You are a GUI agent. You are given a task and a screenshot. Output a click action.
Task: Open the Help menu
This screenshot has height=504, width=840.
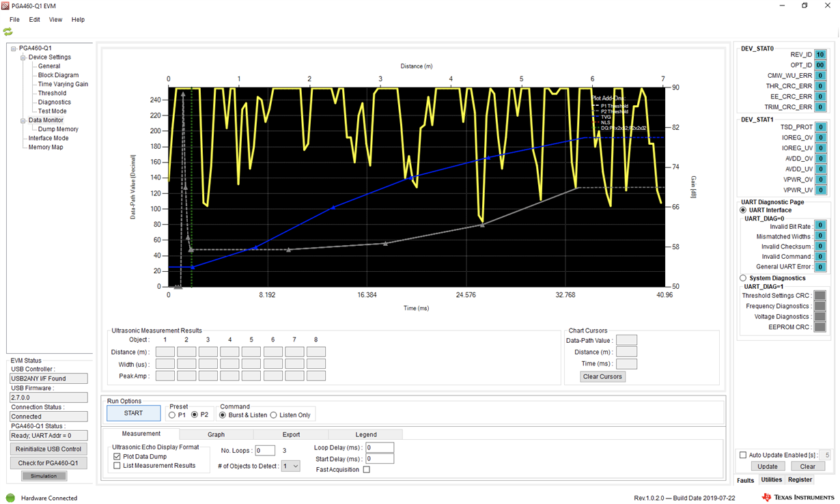click(79, 20)
